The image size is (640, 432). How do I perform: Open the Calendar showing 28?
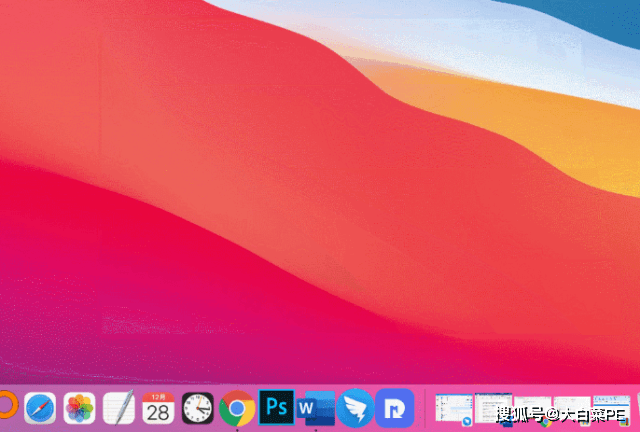point(158,408)
